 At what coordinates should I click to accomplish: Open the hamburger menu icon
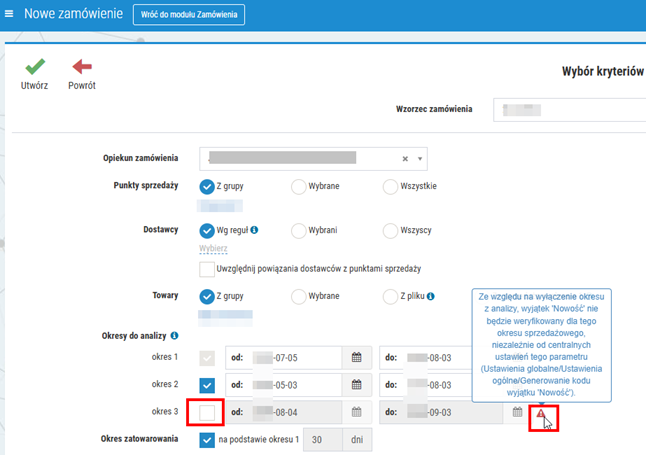pos(10,14)
